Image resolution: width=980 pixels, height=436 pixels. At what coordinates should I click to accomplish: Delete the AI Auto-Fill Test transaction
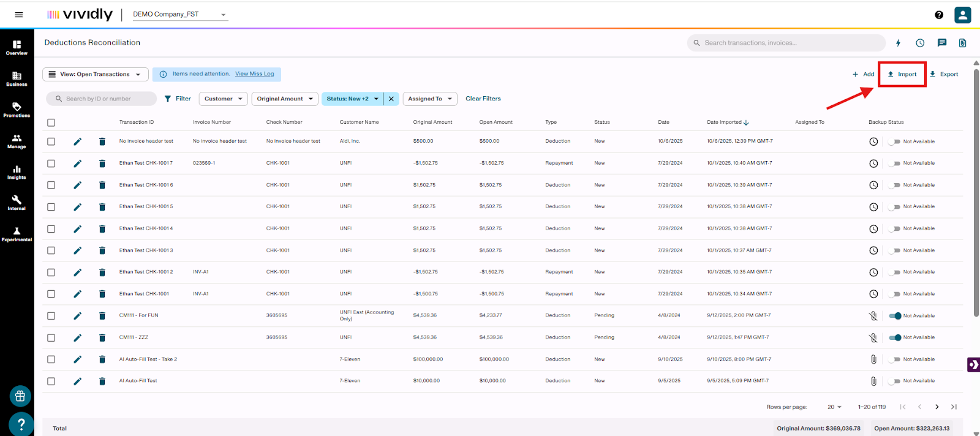click(102, 382)
